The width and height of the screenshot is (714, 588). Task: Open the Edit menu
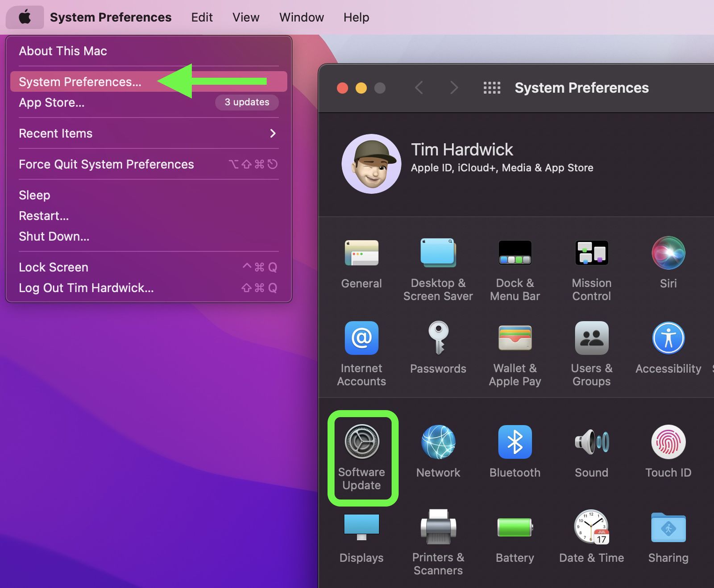tap(202, 17)
